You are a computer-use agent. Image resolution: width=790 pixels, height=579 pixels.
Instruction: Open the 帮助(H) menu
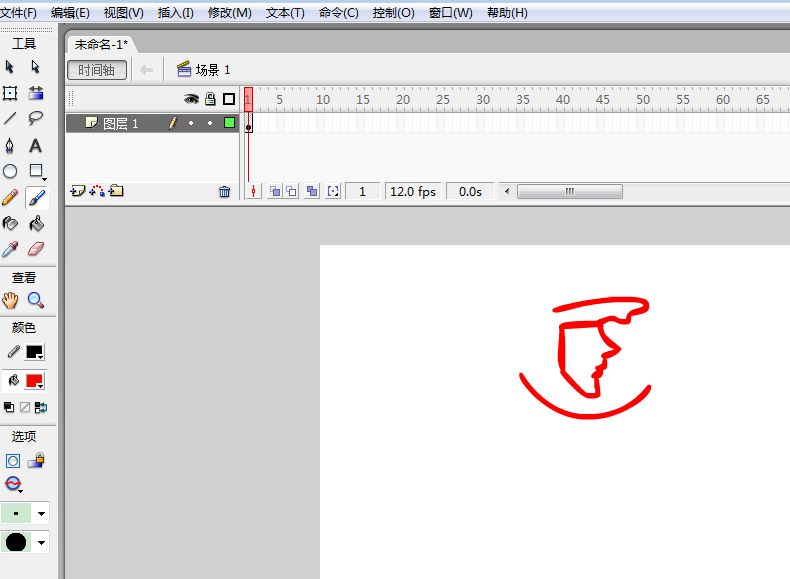(507, 13)
